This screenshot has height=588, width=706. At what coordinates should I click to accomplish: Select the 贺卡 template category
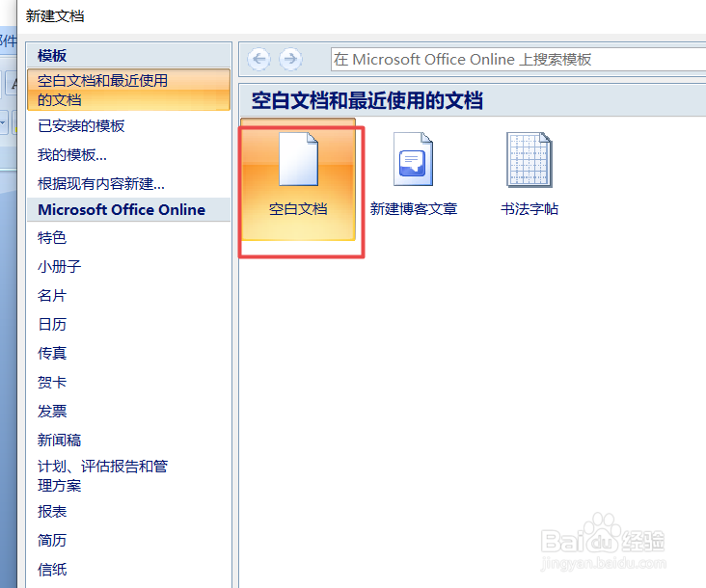click(52, 383)
